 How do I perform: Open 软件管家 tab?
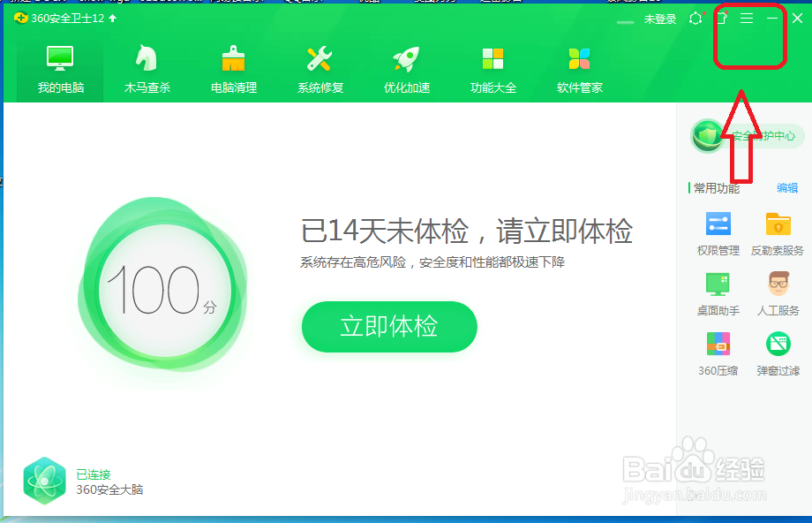pos(580,70)
